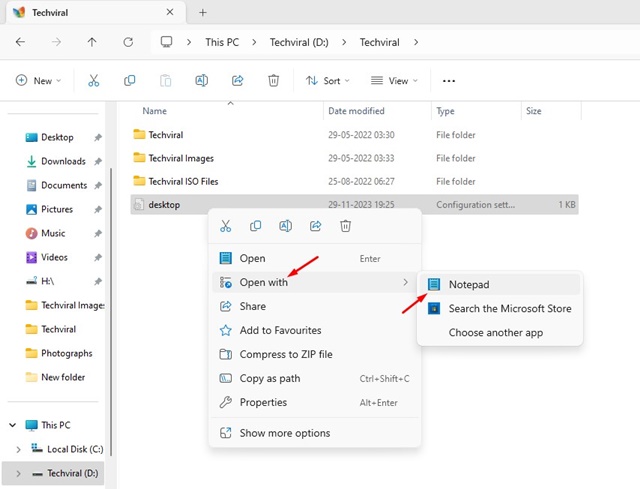Viewport: 640px width, 489px height.
Task: Select Search the Microsoft Store
Action: [500, 309]
